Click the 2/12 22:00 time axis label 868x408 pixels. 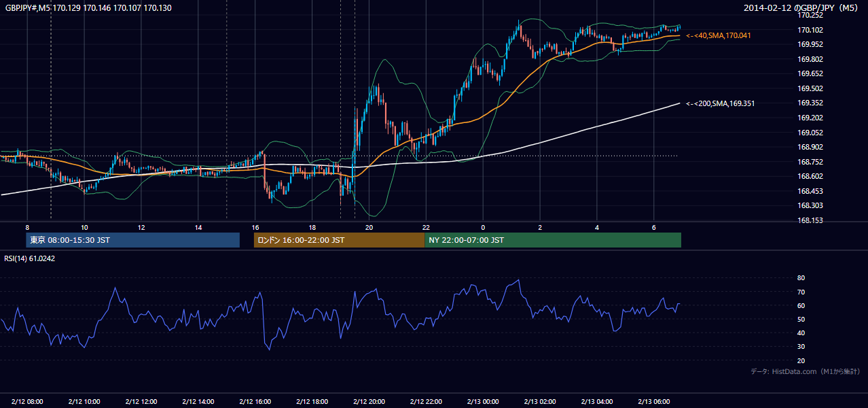tap(427, 402)
